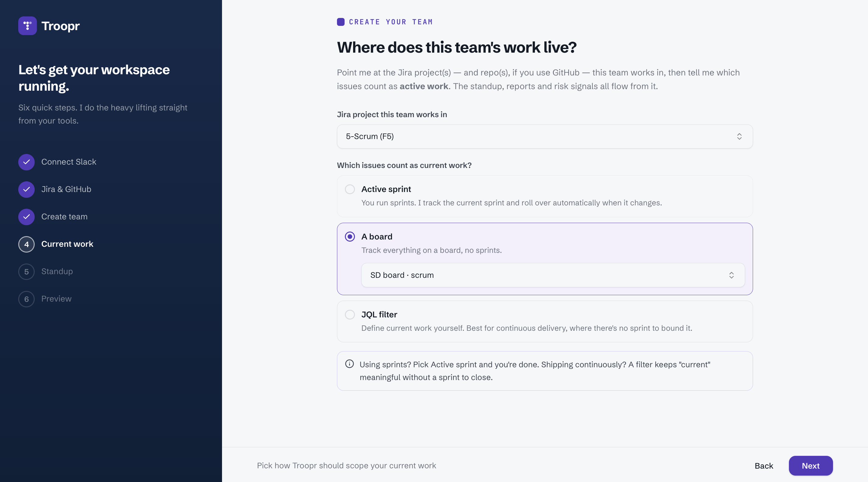Click the Jira & GitHub checkmark icon
The image size is (868, 482).
click(26, 190)
